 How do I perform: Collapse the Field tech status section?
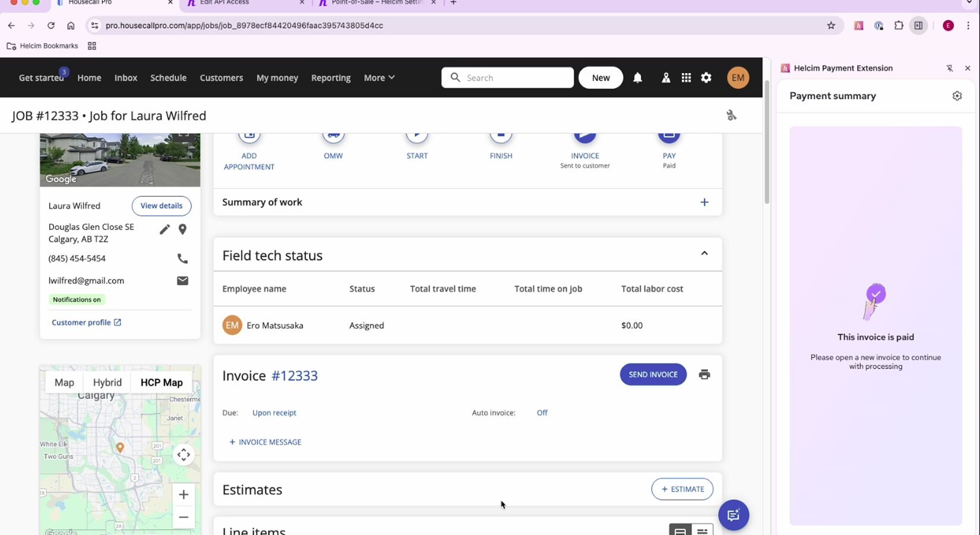click(x=704, y=253)
